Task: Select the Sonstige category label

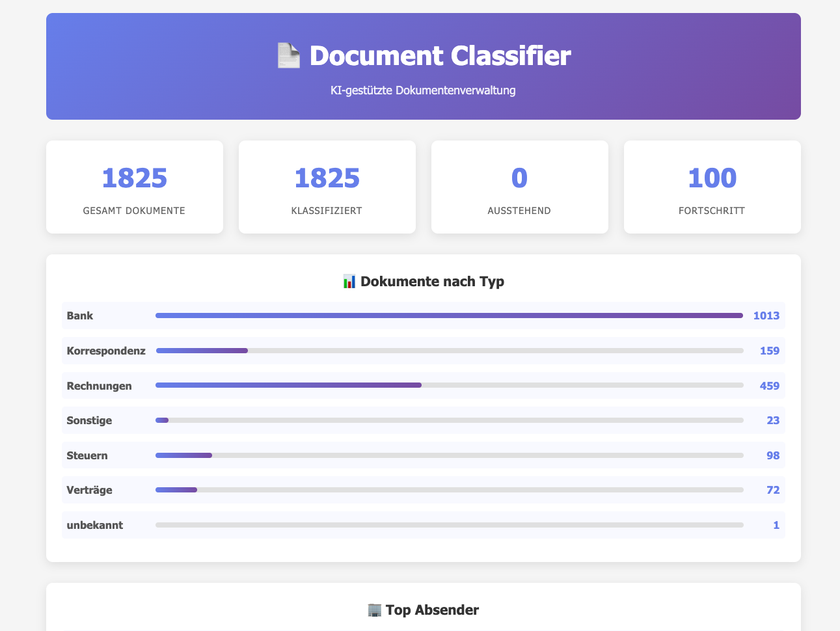Action: [89, 420]
